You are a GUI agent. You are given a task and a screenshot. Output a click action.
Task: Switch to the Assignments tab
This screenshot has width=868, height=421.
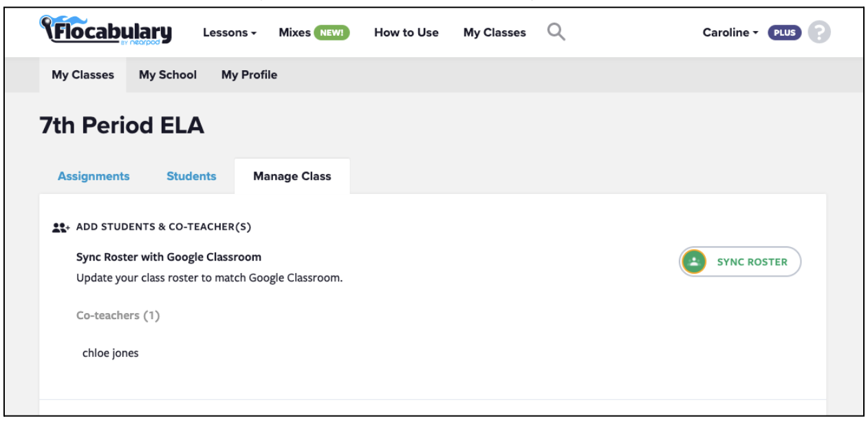pyautogui.click(x=94, y=176)
